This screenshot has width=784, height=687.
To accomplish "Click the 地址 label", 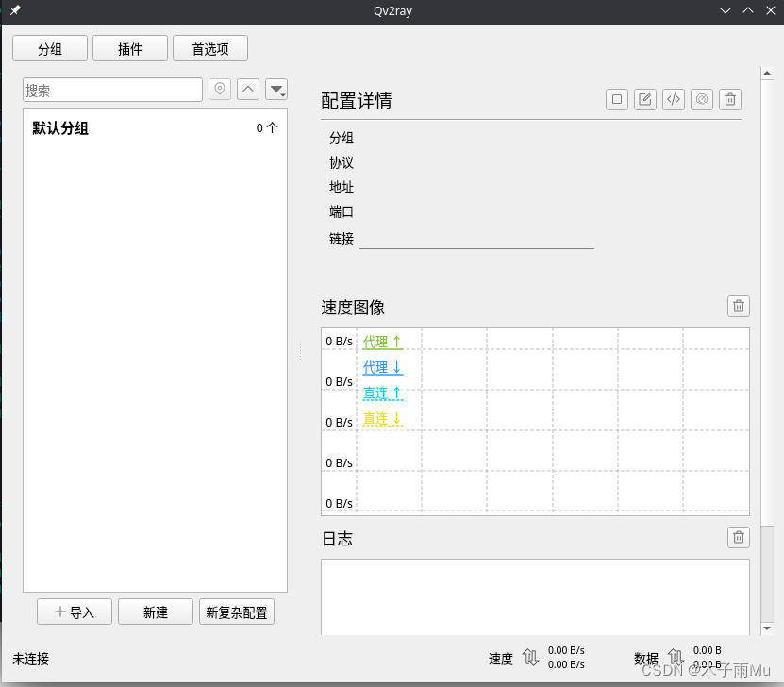I will (342, 187).
